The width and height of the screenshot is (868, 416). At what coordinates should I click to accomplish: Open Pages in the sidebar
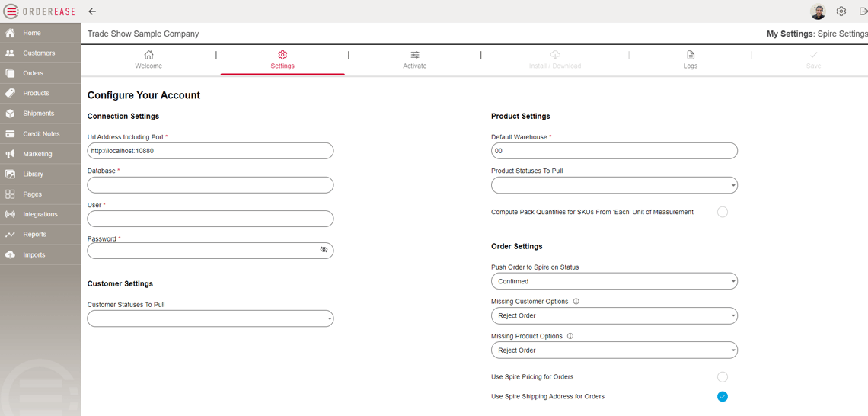click(x=40, y=194)
